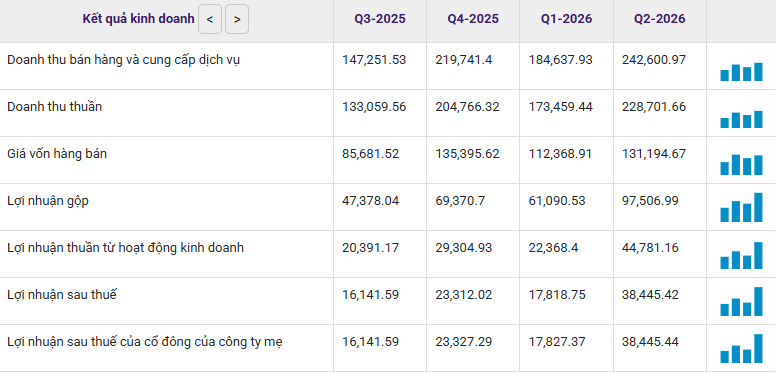Select the Q4-2025 after-tax profit value 23,312.02
The width and height of the screenshot is (776, 373).
(x=464, y=295)
